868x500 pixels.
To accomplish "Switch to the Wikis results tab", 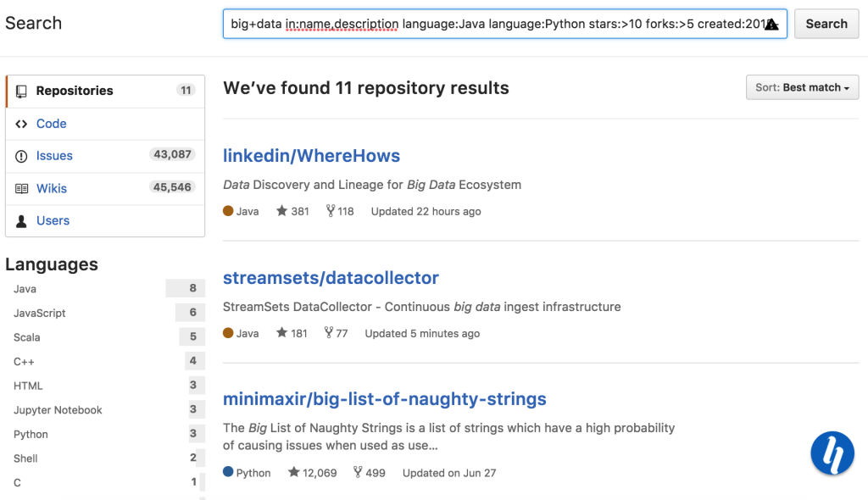I will [53, 187].
